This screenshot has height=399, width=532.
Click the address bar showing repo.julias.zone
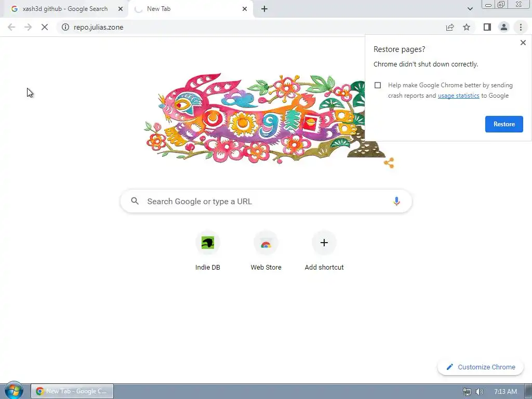tap(251, 27)
